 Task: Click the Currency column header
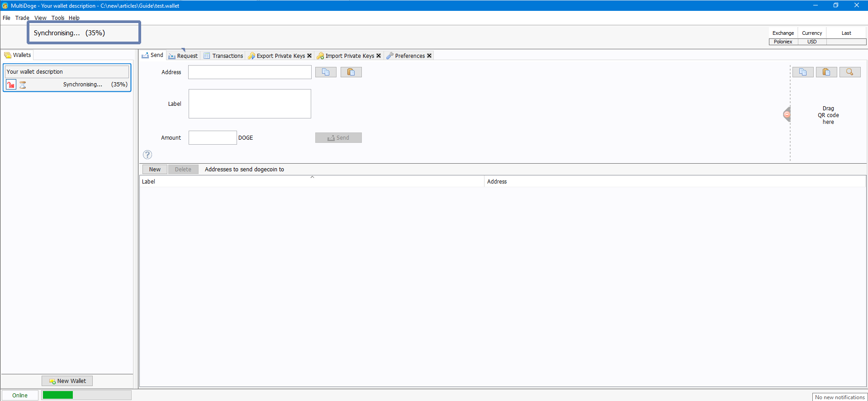click(x=812, y=33)
